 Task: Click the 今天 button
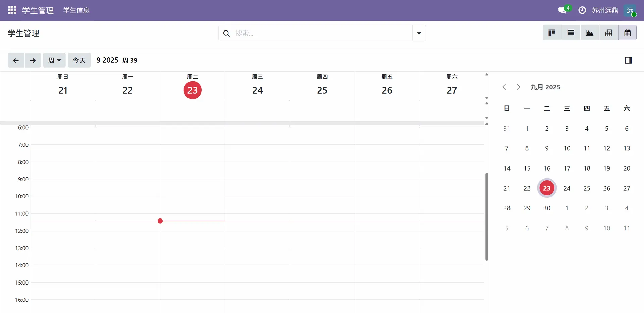79,60
